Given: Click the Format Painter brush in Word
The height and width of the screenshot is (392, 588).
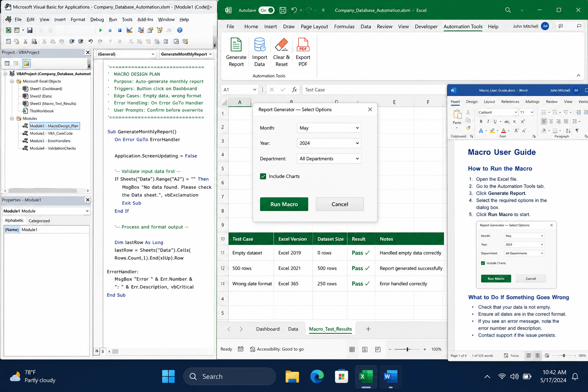Looking at the screenshot, I should (x=468, y=128).
